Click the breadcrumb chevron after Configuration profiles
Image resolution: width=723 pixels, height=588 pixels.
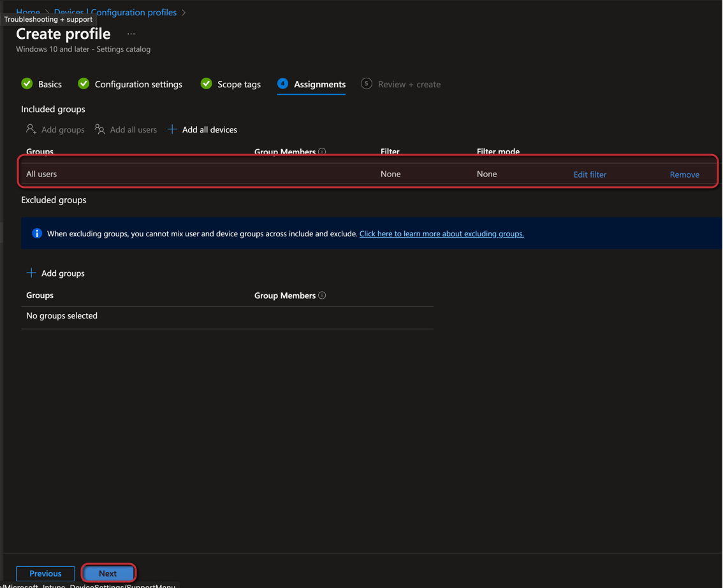(184, 13)
